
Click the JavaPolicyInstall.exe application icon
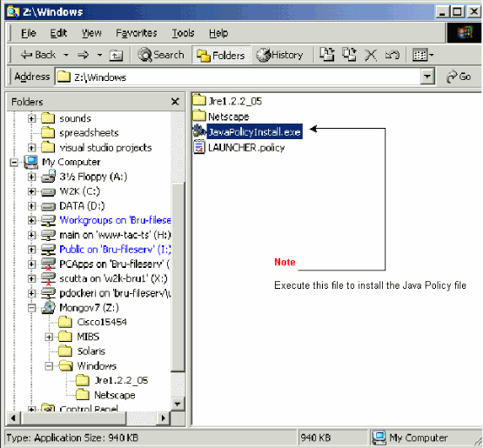click(199, 131)
